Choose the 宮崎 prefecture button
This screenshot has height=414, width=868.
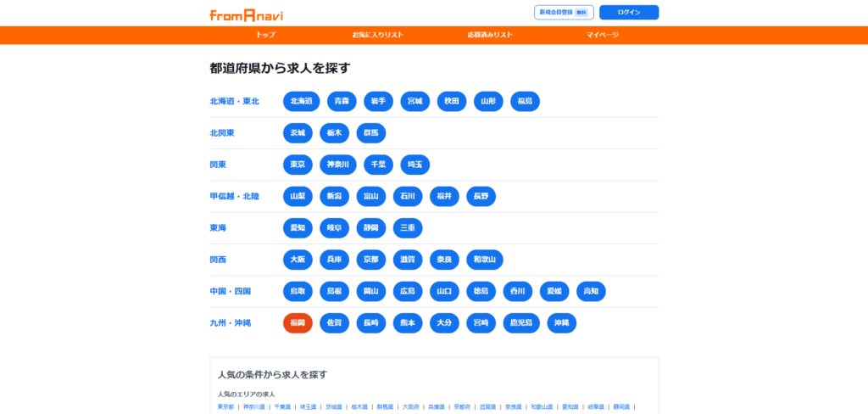(481, 322)
